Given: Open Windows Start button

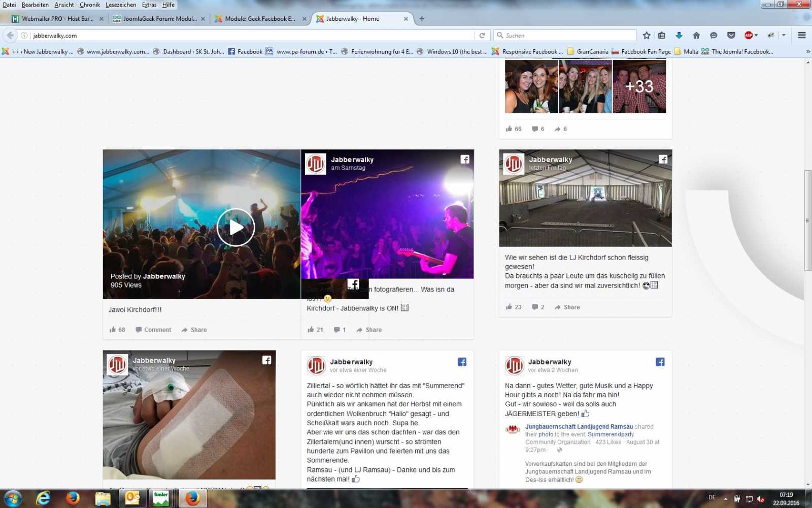Looking at the screenshot, I should tap(12, 499).
